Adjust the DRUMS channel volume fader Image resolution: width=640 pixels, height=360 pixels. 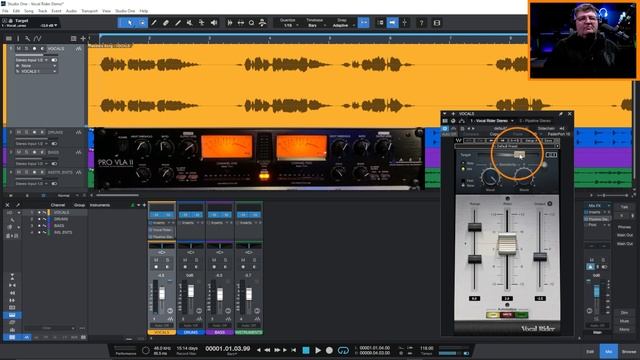coord(191,291)
